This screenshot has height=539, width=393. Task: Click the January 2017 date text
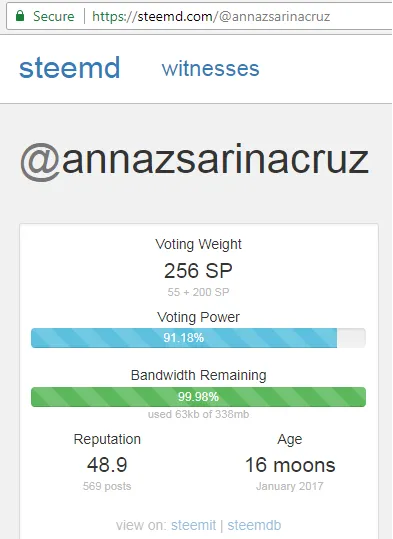(x=290, y=486)
